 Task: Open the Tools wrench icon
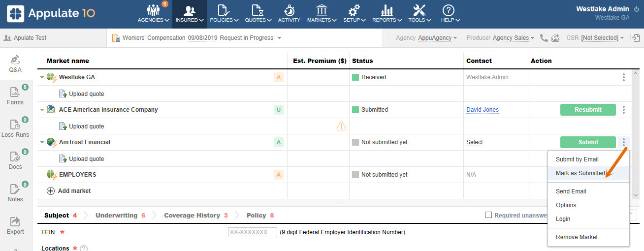(x=419, y=10)
